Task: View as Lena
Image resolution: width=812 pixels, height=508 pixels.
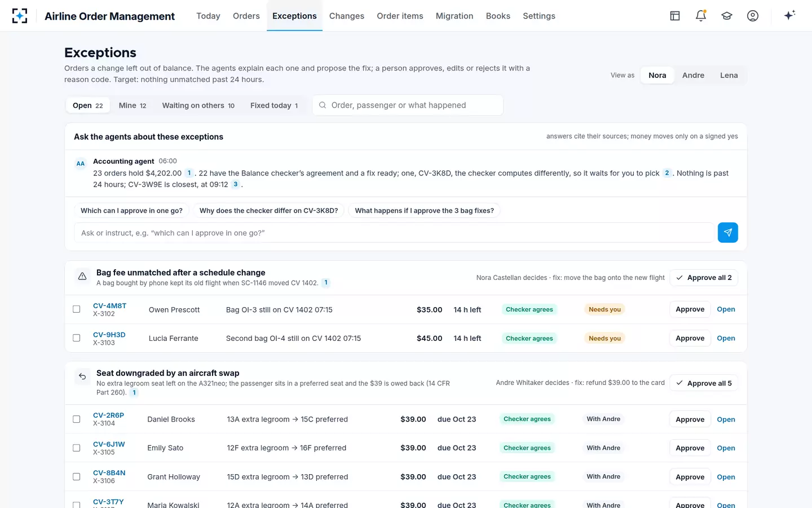Action: (x=729, y=75)
